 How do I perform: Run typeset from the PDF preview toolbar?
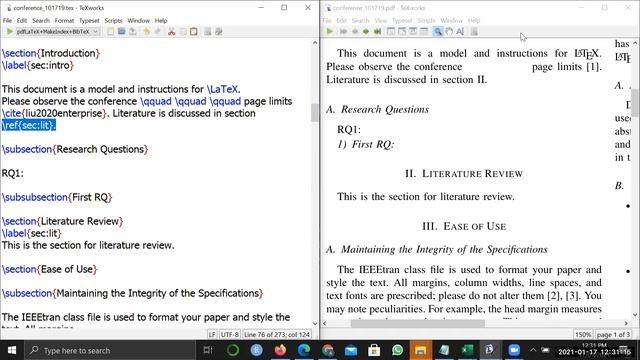pos(330,31)
